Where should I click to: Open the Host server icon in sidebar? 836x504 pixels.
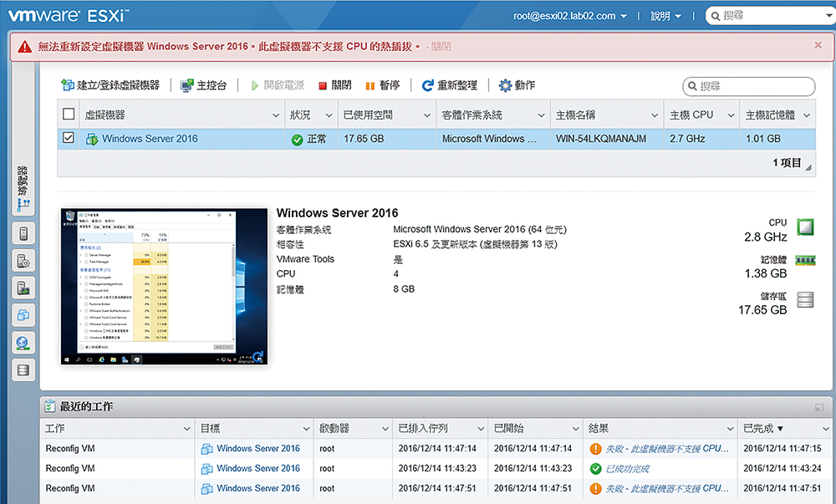[23, 233]
